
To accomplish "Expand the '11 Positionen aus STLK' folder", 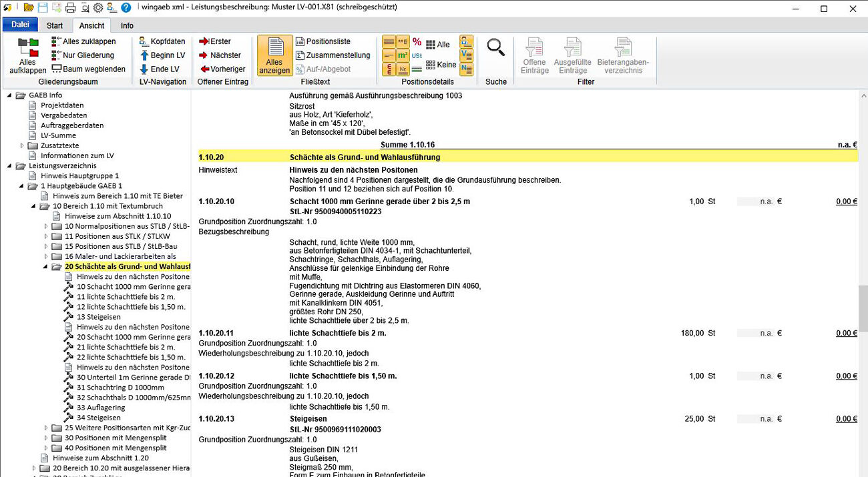I will [46, 236].
